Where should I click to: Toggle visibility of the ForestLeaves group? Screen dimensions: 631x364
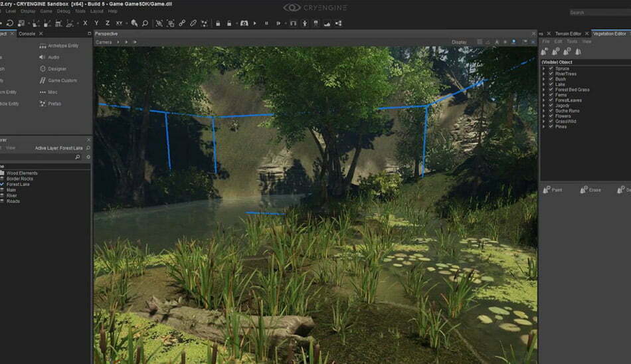pyautogui.click(x=551, y=100)
